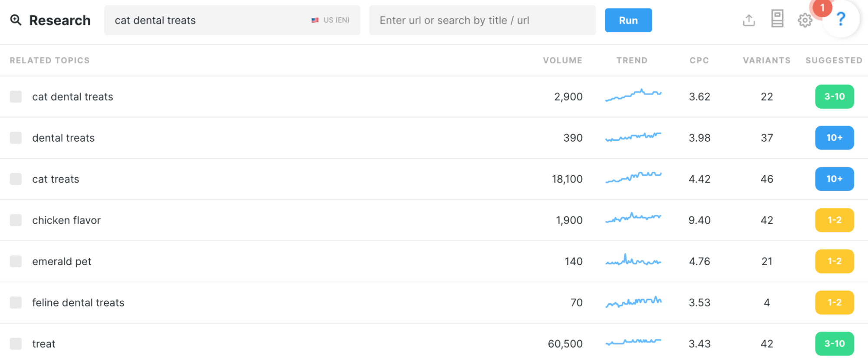
Task: Open trend sparkline for cat dental treats
Action: pyautogui.click(x=633, y=96)
